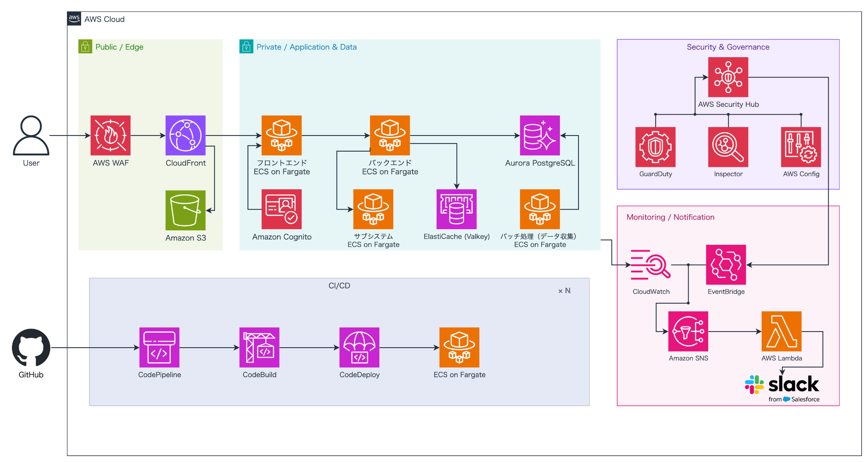Select the 'AWS WAF' label
Screen dimensions: 868x462
coord(111,163)
